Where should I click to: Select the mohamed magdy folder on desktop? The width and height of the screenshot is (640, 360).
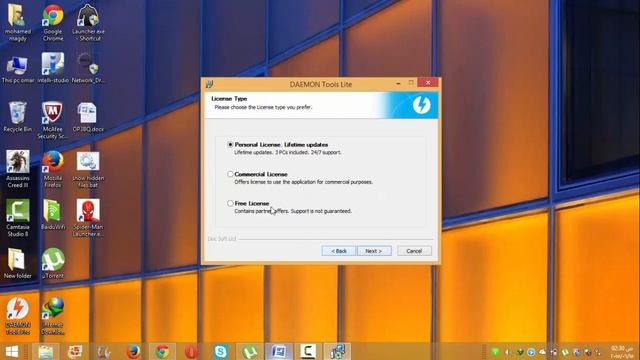pos(18,22)
